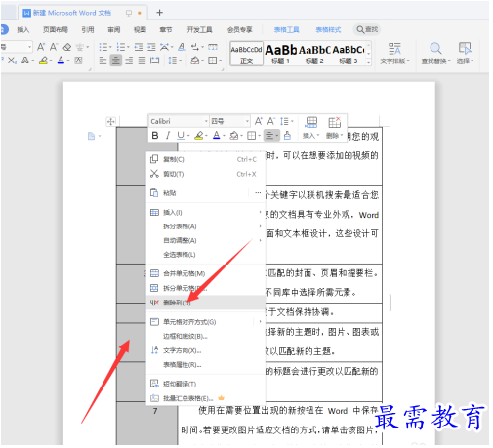The width and height of the screenshot is (493, 448).
Task: Open the floating toolbar font size dropdown
Action: 247,121
